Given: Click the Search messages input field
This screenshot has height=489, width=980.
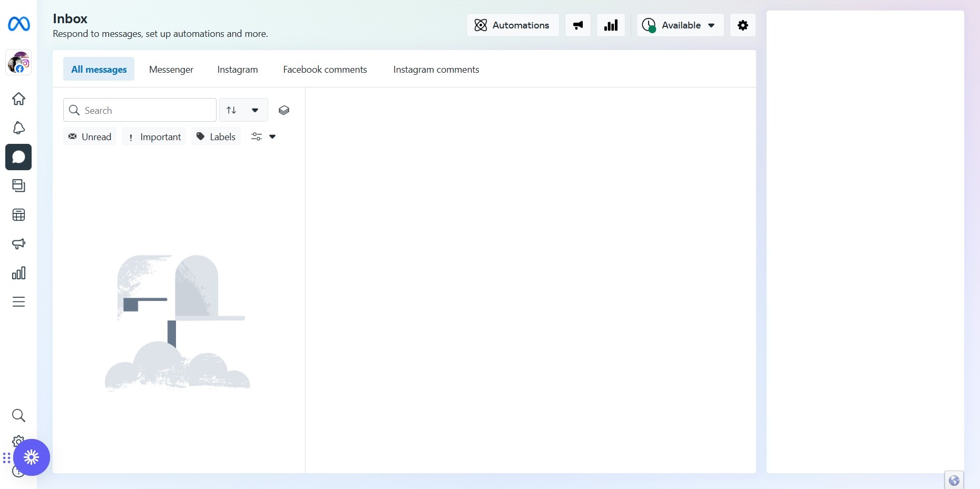Looking at the screenshot, I should (148, 110).
